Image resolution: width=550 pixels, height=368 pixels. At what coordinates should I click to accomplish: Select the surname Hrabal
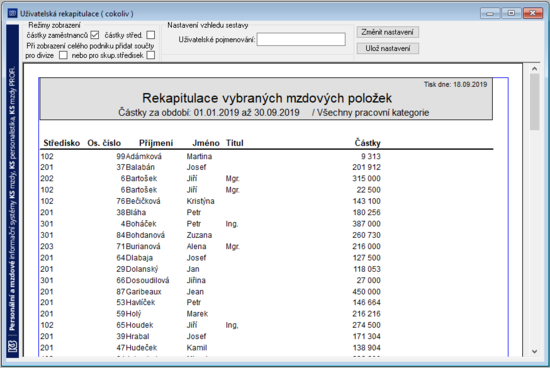[138, 336]
